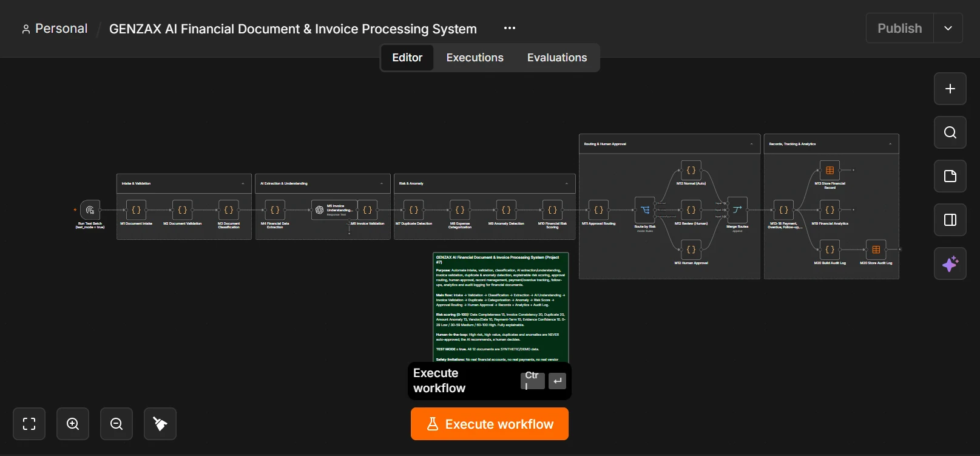The height and width of the screenshot is (456, 980).
Task: Select the M7 Duplicate Detection node
Action: [414, 210]
